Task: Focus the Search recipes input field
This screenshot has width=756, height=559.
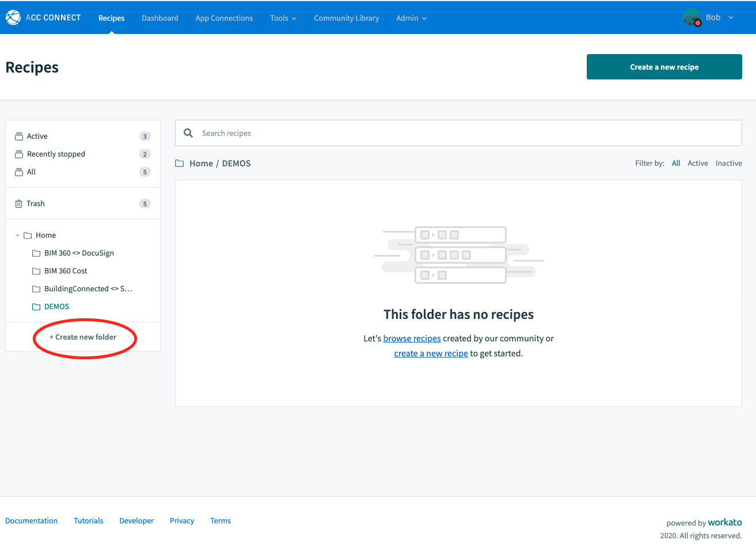Action: 458,133
